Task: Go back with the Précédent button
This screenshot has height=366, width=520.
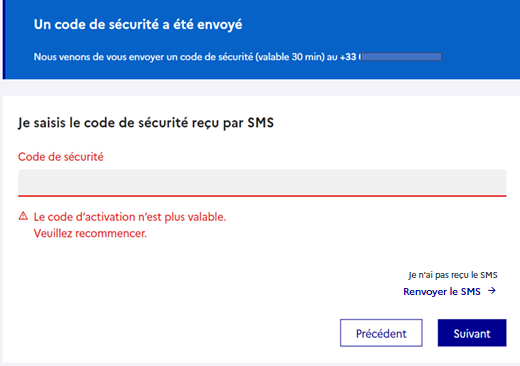Action: 381,333
